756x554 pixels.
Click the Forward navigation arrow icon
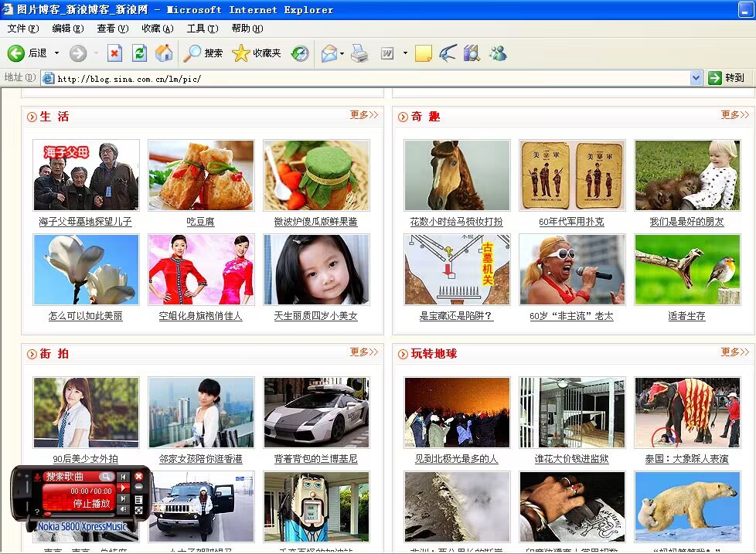(77, 53)
